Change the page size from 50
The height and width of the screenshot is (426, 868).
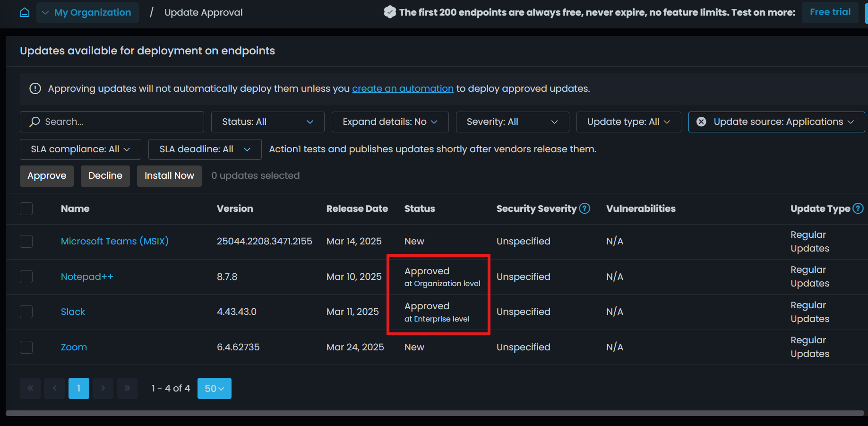tap(214, 388)
